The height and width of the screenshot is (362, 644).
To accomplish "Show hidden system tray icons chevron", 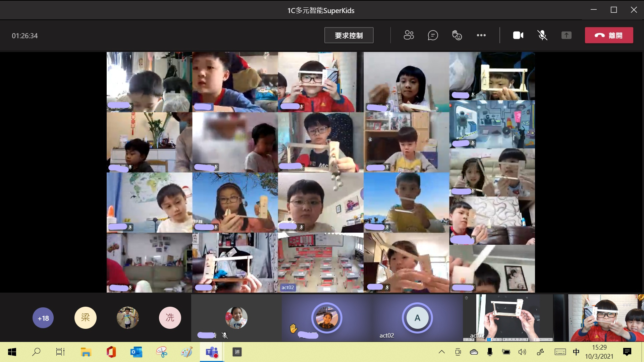I will [442, 352].
